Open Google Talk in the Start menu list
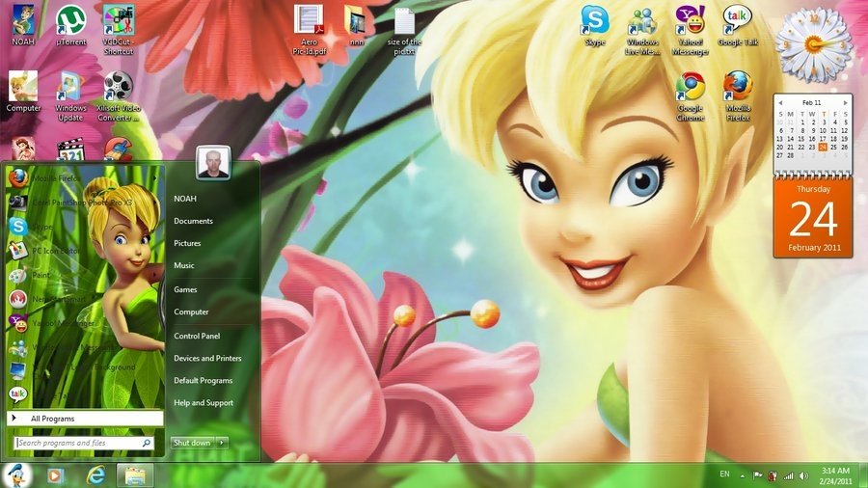Image resolution: width=868 pixels, height=488 pixels. pos(83,395)
